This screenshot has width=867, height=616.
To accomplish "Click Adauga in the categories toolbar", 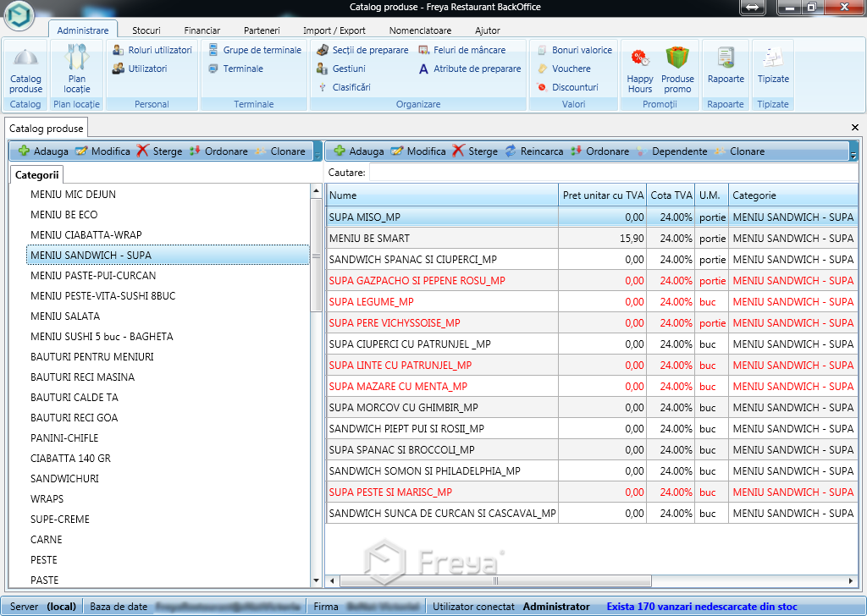I will (x=43, y=151).
